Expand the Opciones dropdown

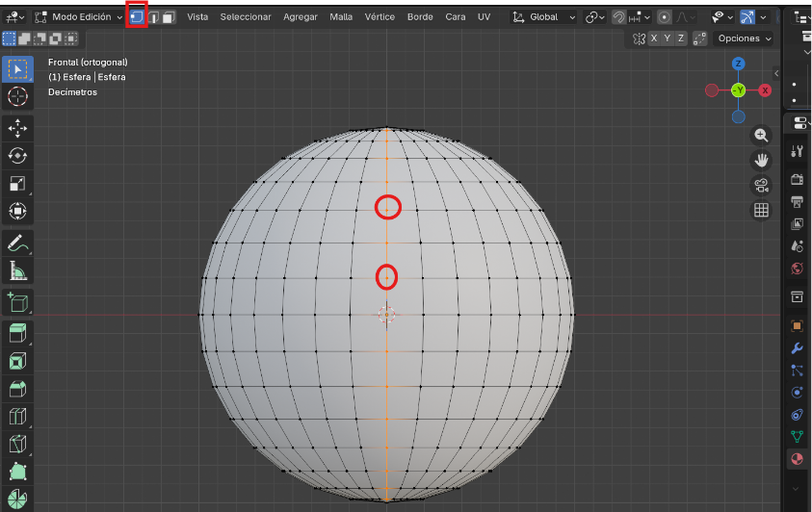pos(746,38)
